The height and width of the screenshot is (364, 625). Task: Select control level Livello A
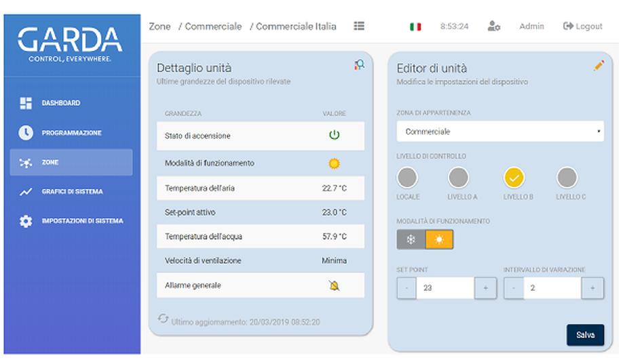459,178
